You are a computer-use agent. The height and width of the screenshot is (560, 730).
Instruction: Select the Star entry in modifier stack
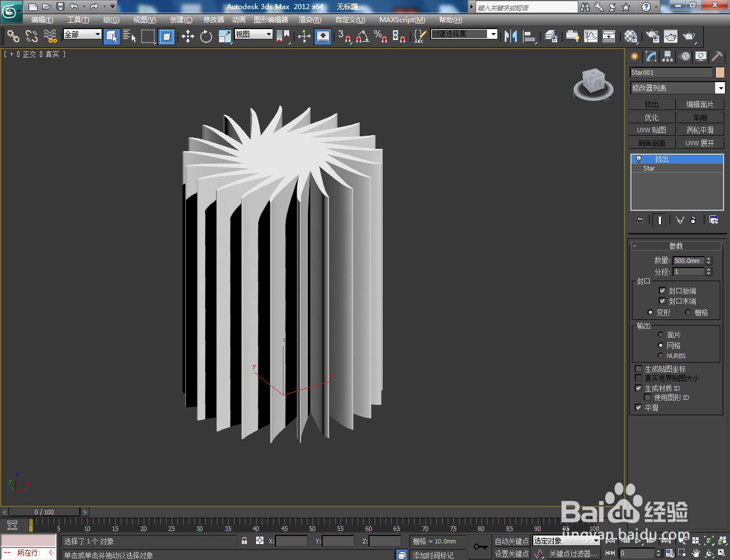(x=649, y=168)
